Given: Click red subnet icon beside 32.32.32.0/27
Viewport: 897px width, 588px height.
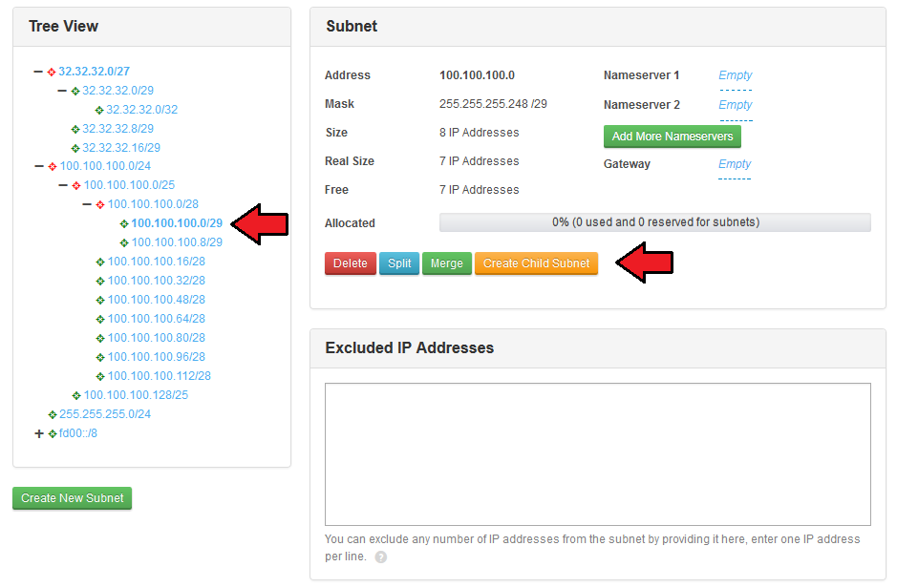Looking at the screenshot, I should pos(52,72).
